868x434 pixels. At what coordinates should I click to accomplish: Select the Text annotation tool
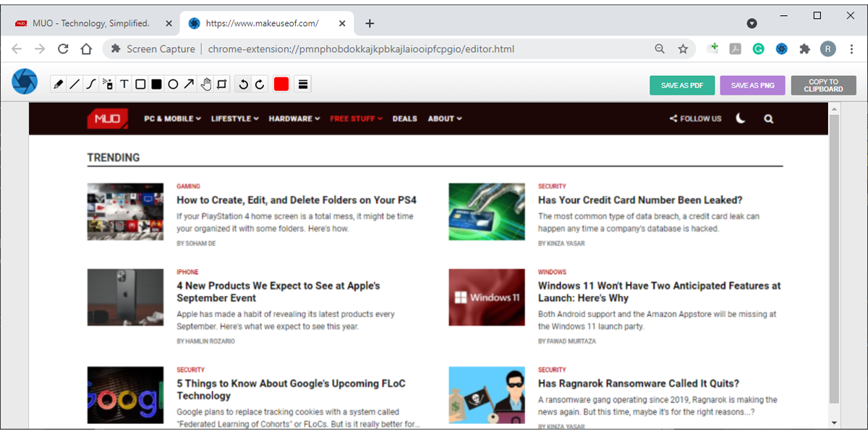(x=123, y=83)
